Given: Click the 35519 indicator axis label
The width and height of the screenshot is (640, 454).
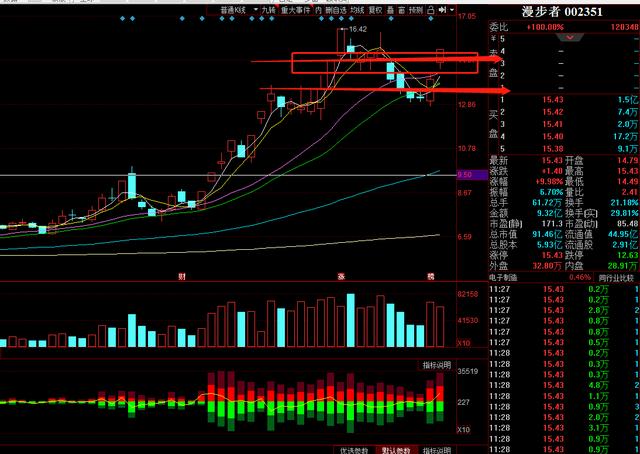Looking at the screenshot, I should click(468, 372).
